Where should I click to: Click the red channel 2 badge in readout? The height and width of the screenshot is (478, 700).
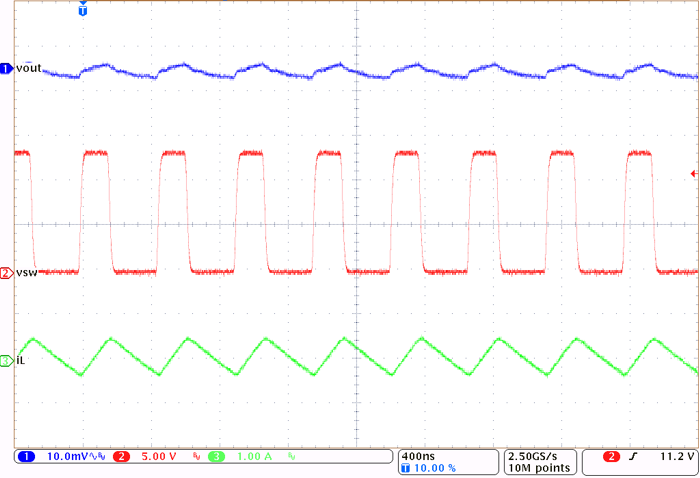(122, 456)
